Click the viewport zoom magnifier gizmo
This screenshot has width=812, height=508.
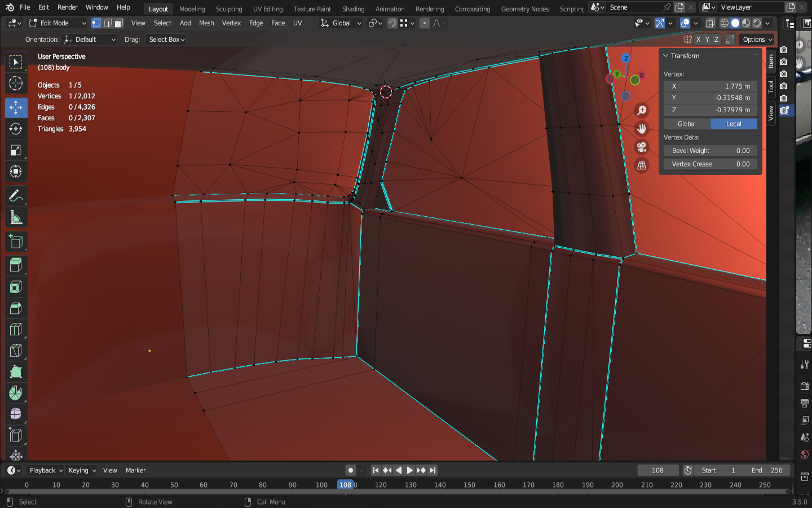pos(642,111)
